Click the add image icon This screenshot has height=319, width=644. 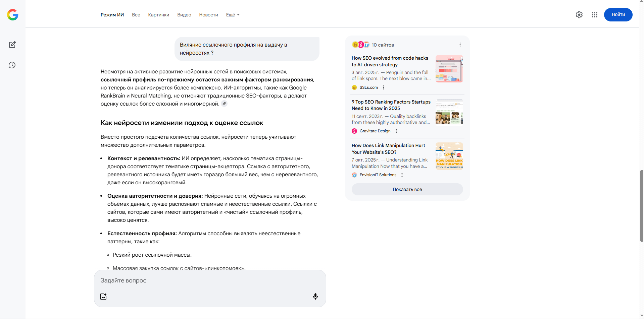tap(103, 296)
